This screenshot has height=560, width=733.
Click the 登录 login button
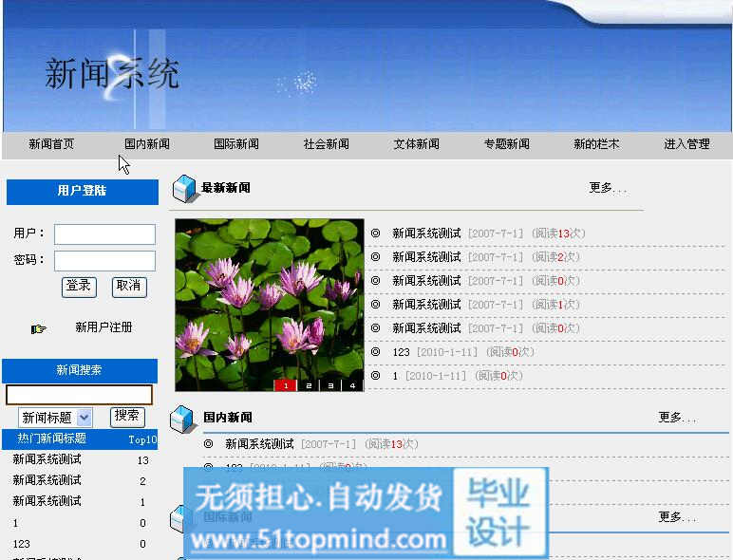pos(79,287)
